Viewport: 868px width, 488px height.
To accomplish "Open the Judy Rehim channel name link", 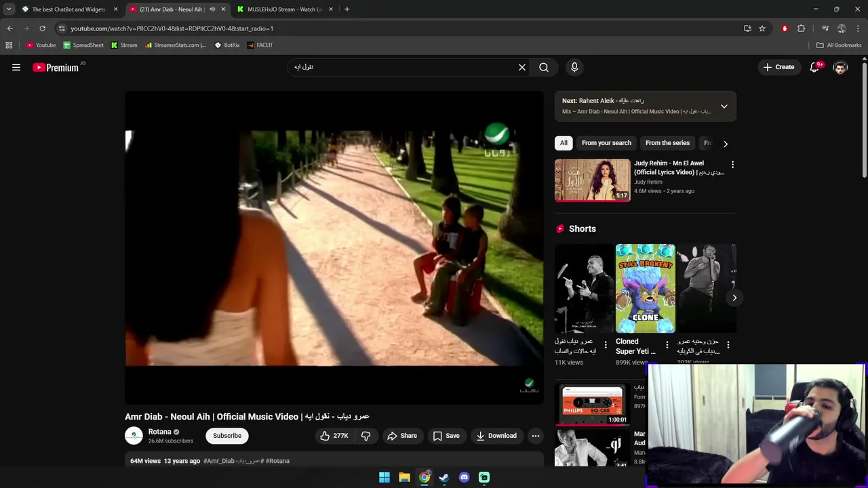I will [648, 182].
